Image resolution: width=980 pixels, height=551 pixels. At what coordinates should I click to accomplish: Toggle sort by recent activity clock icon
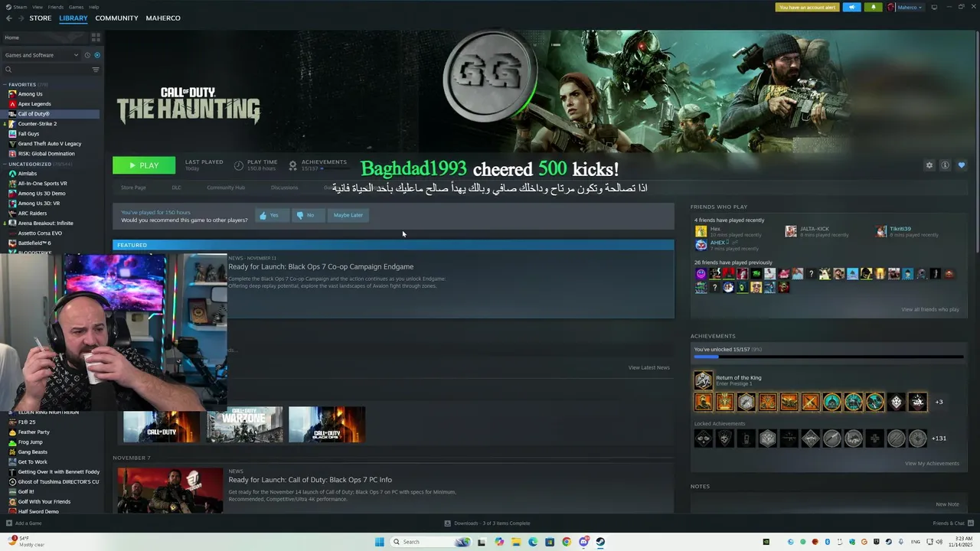87,55
